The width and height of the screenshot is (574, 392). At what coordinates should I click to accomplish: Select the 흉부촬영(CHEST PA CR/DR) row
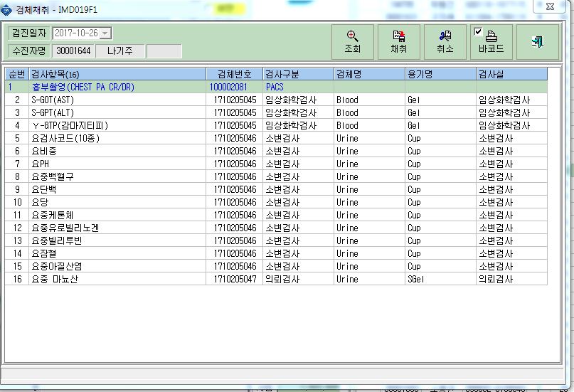coord(276,87)
